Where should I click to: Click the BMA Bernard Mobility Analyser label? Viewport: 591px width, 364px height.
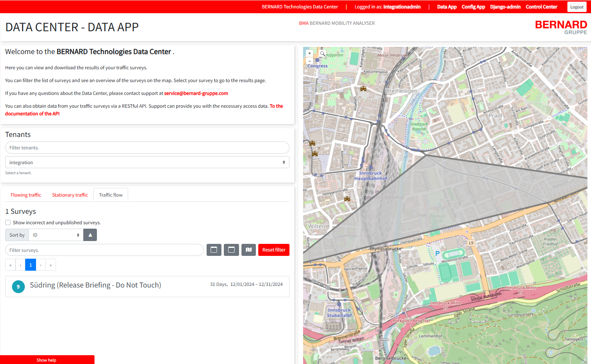[337, 23]
